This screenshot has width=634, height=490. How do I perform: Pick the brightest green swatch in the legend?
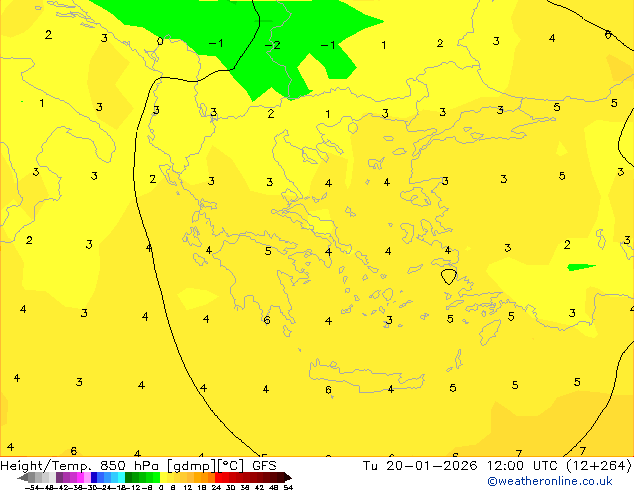click(x=156, y=477)
